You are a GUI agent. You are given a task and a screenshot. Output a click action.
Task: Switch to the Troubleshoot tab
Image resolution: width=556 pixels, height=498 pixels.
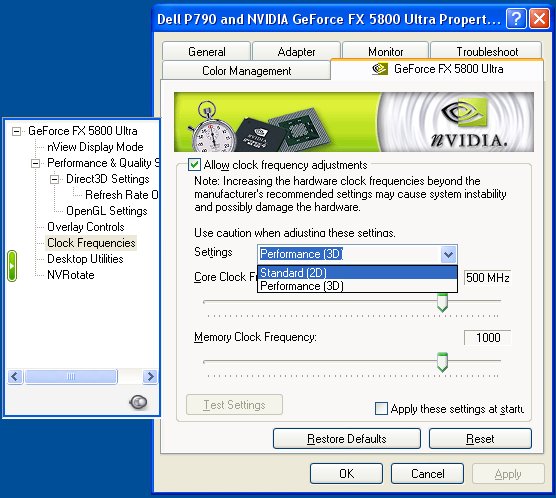pyautogui.click(x=487, y=52)
